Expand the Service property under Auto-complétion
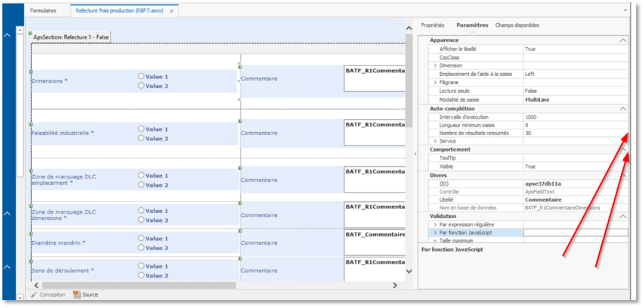Viewport: 644px width, 308px height. tap(435, 141)
